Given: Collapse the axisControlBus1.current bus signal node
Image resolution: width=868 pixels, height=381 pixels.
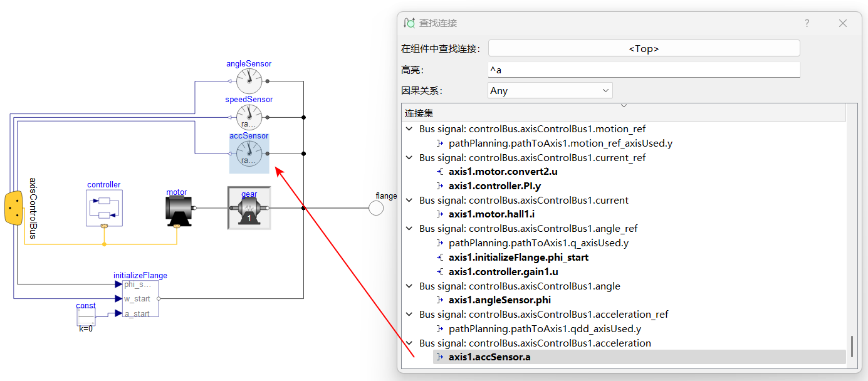Looking at the screenshot, I should point(409,201).
